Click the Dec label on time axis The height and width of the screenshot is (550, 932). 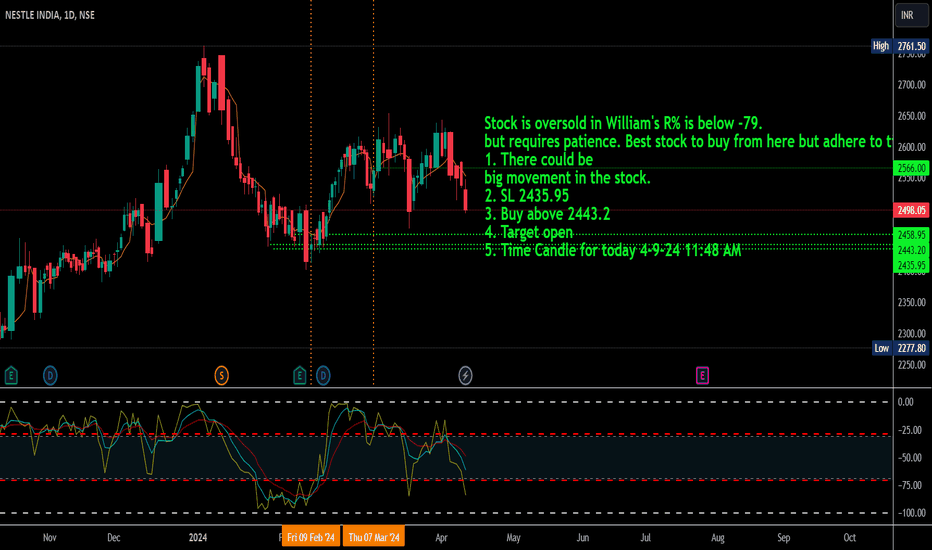coord(114,538)
